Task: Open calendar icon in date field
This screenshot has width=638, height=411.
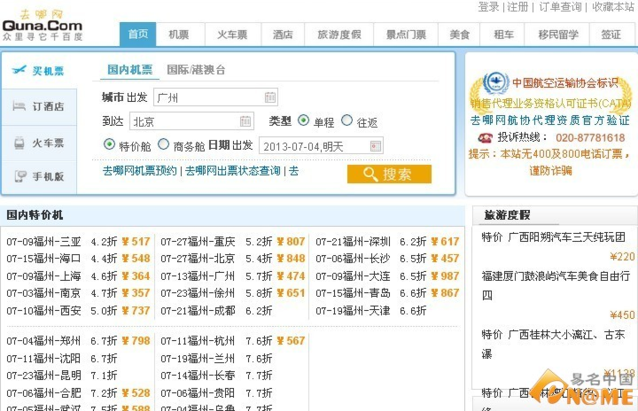Action: 375,146
